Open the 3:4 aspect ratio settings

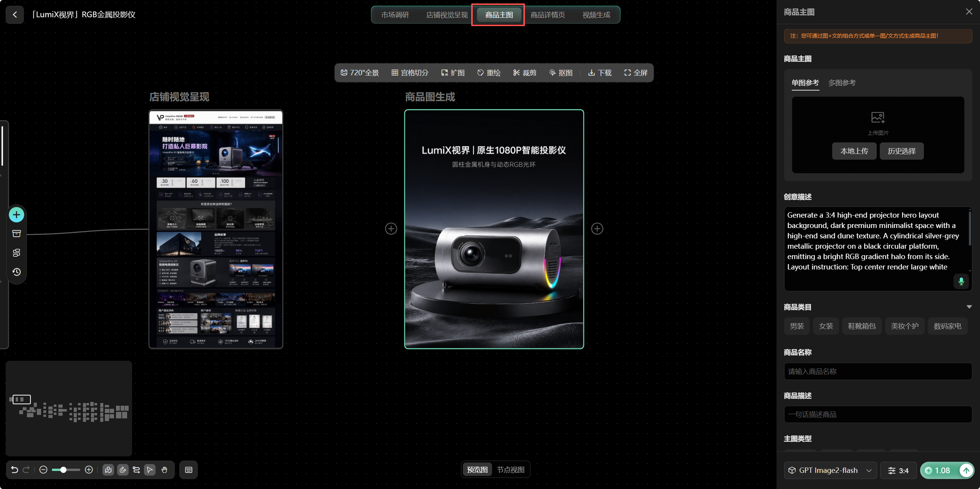[898, 470]
